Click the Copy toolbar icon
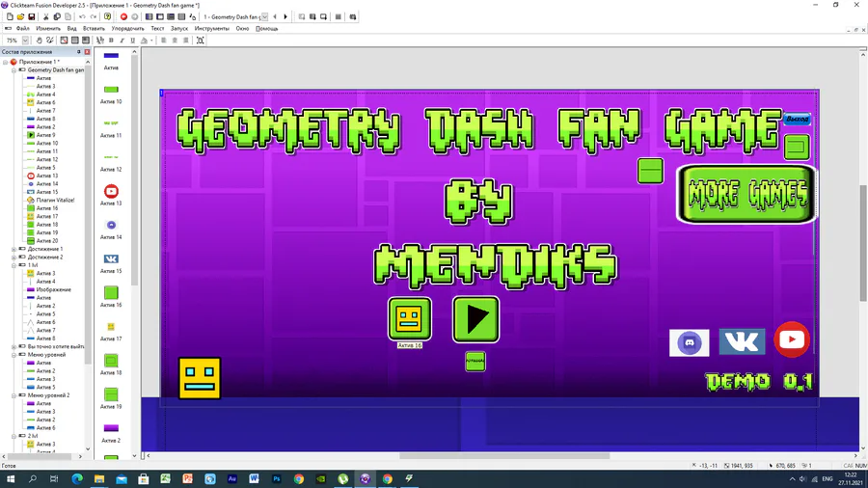The height and width of the screenshot is (488, 868). pos(57,16)
